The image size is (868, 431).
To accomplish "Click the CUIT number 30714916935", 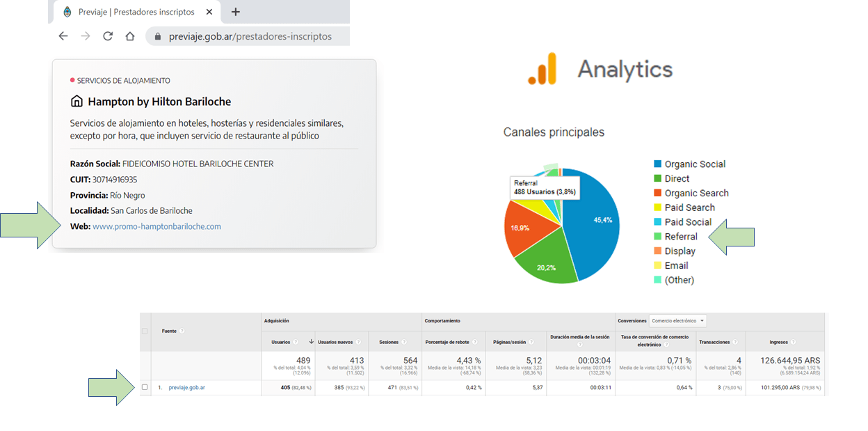I will click(114, 180).
